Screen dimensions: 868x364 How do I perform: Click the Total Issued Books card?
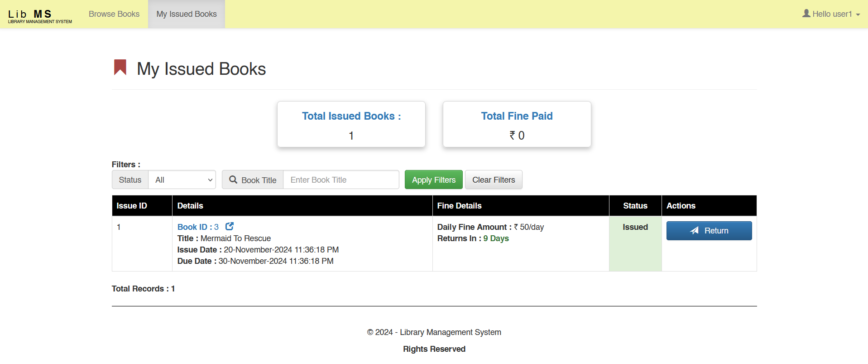tap(351, 124)
